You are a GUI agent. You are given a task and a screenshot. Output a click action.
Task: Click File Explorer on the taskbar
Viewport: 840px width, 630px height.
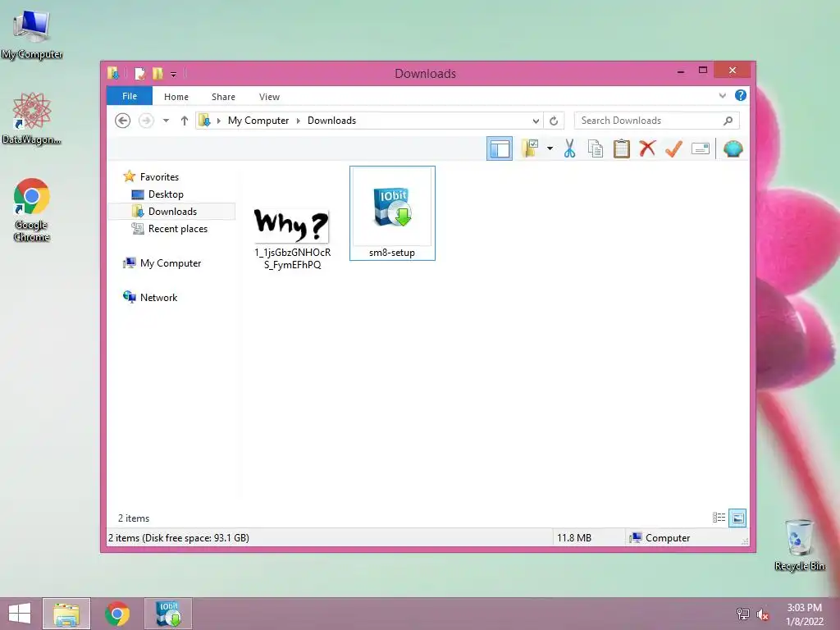(66, 614)
